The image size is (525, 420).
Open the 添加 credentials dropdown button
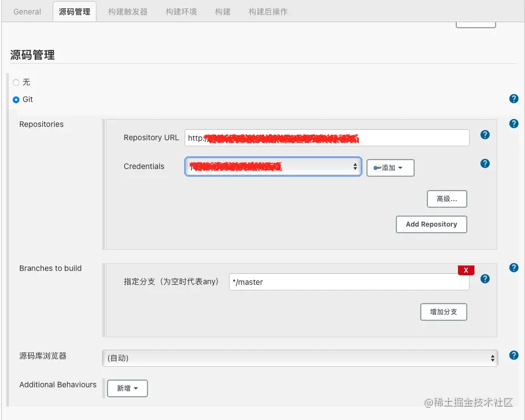coord(390,168)
